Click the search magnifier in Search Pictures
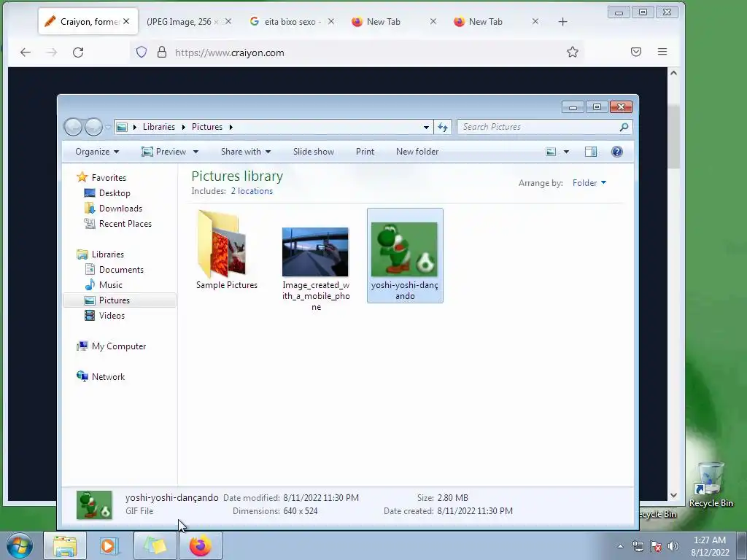747x560 pixels. coord(624,127)
